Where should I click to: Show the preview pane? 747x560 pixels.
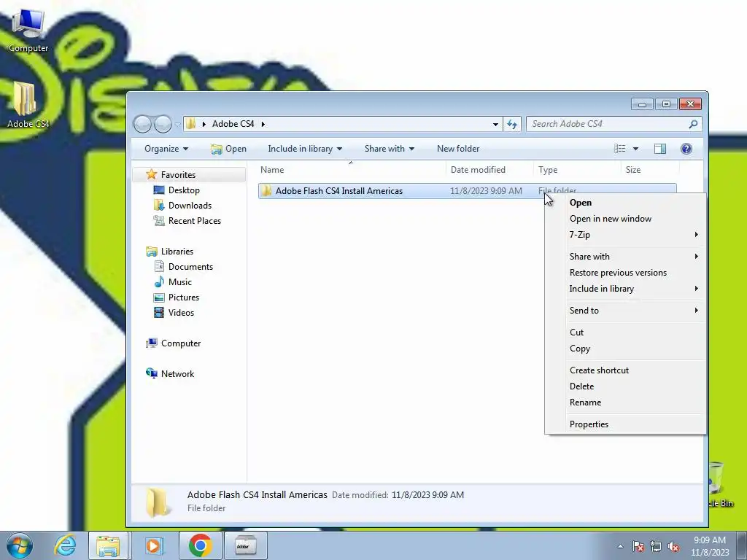pos(659,149)
